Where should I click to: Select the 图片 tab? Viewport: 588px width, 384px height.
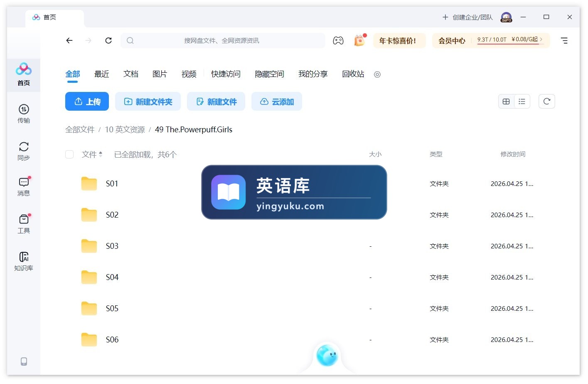(160, 74)
